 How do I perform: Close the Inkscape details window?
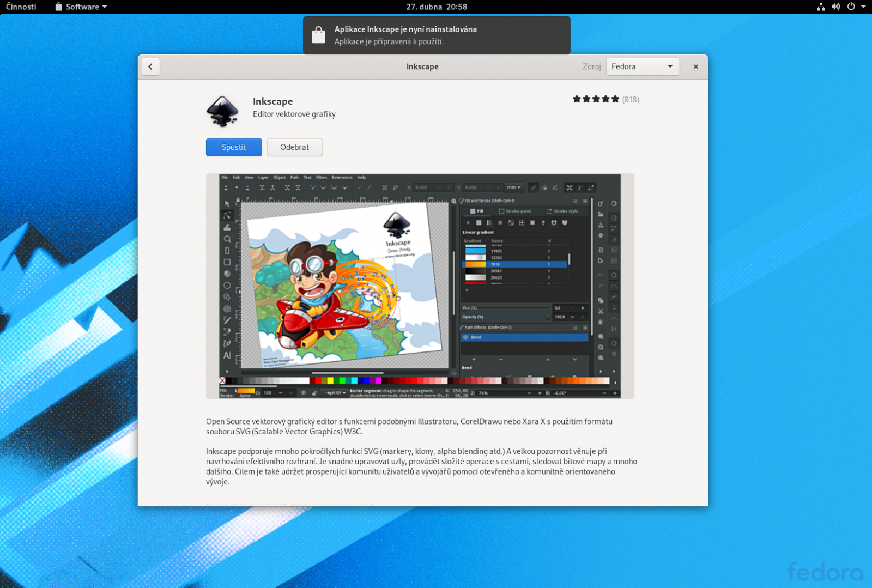pos(695,66)
